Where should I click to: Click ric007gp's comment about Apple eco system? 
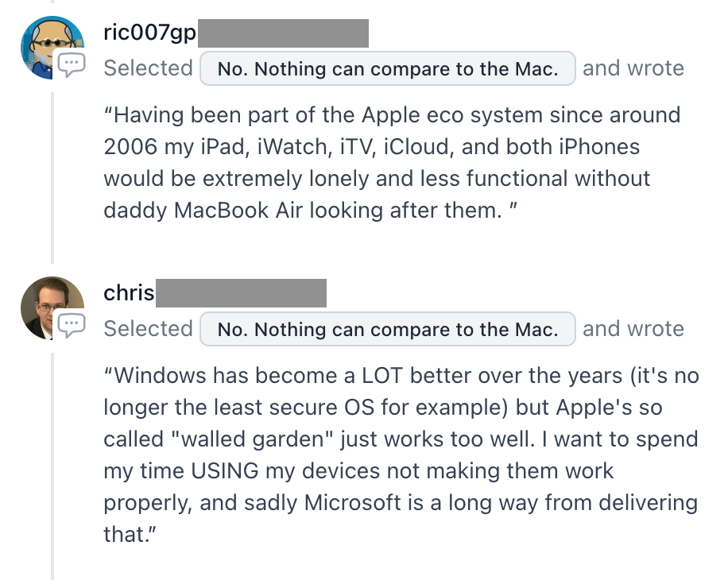[x=393, y=162]
